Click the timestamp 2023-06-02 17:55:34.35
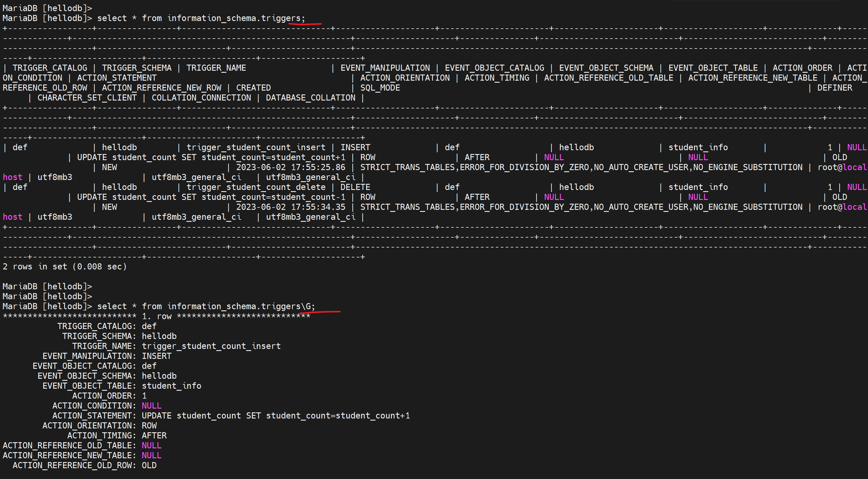 point(291,207)
